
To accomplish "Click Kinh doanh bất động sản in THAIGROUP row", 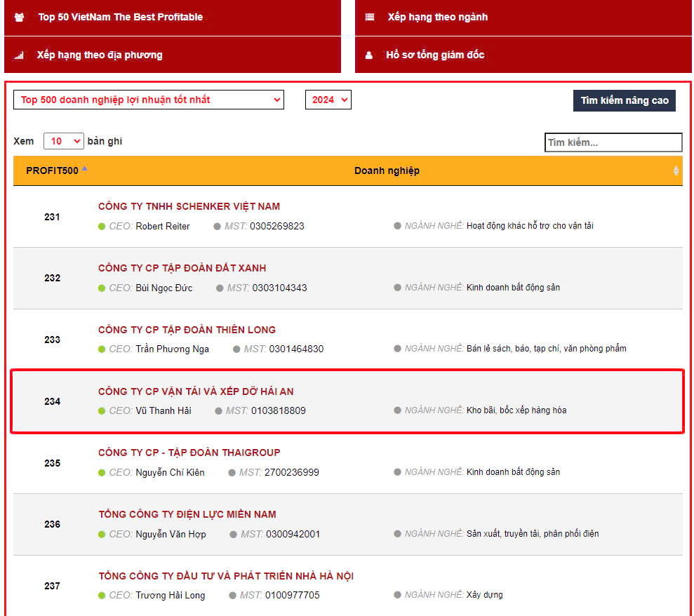I will tap(513, 472).
